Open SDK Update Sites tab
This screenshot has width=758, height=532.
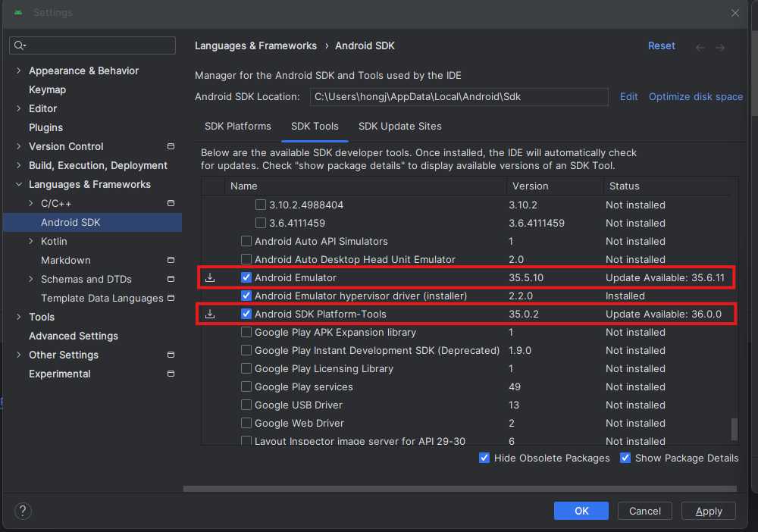tap(399, 126)
